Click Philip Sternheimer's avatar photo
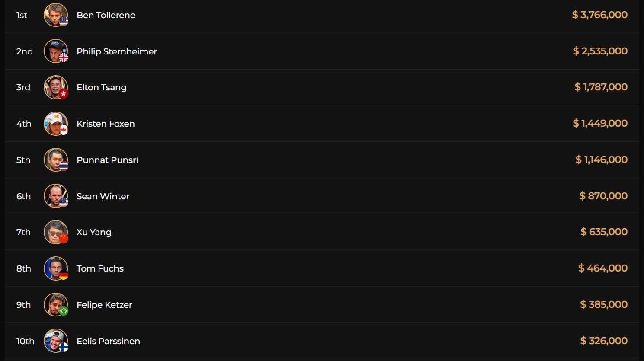 coord(55,51)
